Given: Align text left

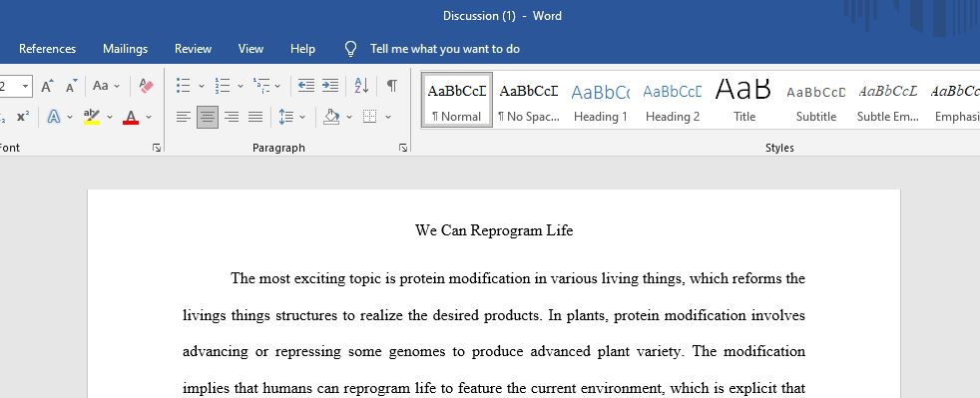Looking at the screenshot, I should click(x=183, y=117).
